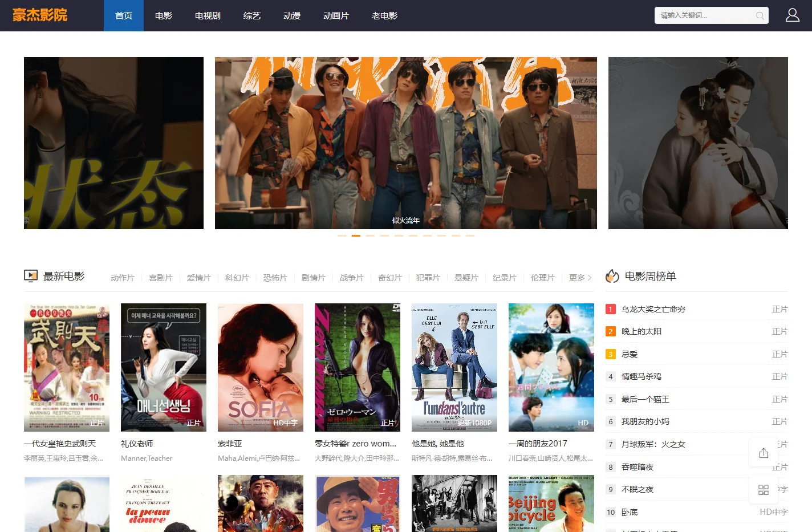812x532 pixels.
Task: Filter by 爱情片 category
Action: (199, 278)
